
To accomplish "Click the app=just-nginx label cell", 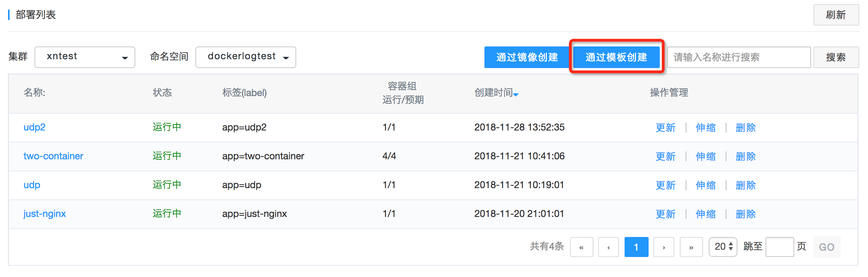I will point(255,214).
